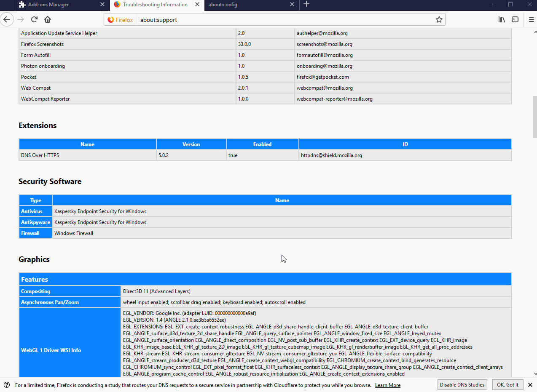
Task: Close the Troubleshooting Information tab
Action: (x=197, y=5)
